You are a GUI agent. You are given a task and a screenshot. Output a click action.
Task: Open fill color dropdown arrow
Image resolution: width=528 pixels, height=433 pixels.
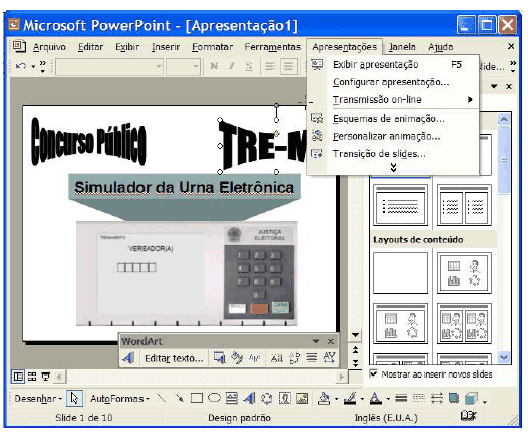pos(336,399)
